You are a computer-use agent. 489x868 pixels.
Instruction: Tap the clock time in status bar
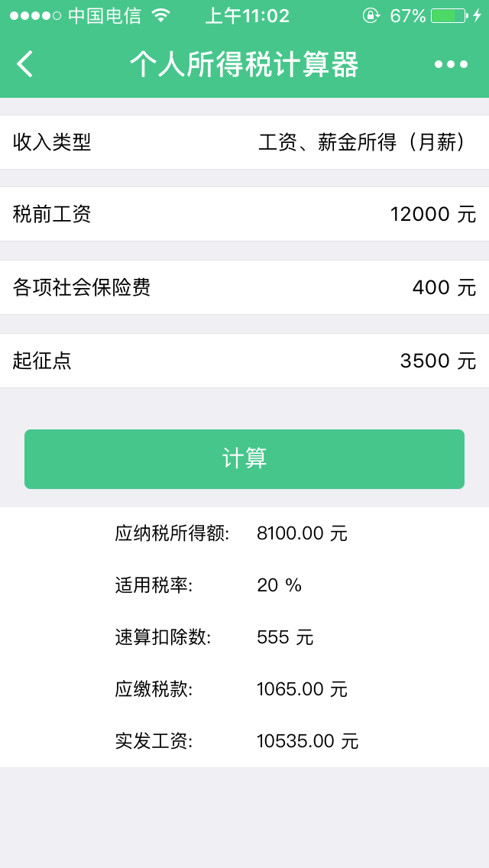247,15
